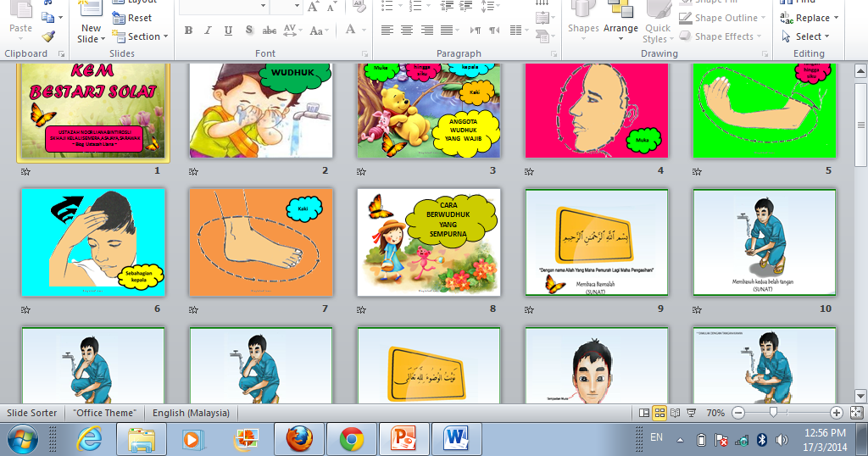Switch to Normal view icon
Viewport: 868px width, 456px height.
point(644,413)
